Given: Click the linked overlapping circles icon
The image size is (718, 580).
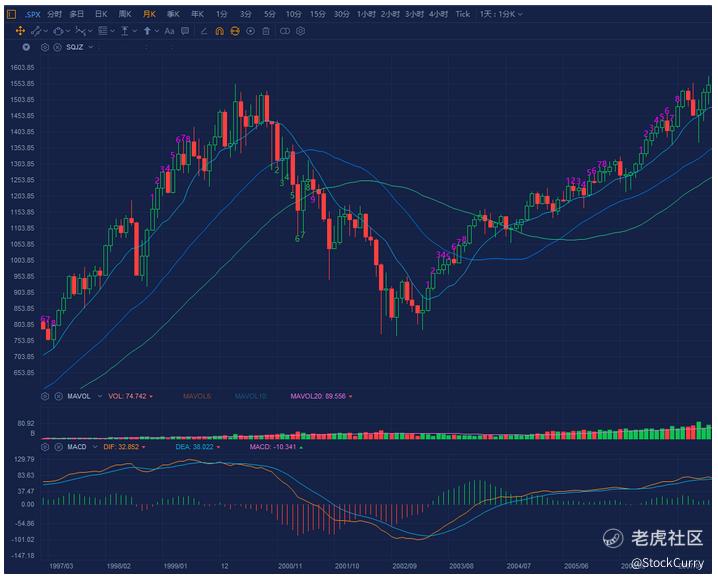Looking at the screenshot, I should coord(285,31).
